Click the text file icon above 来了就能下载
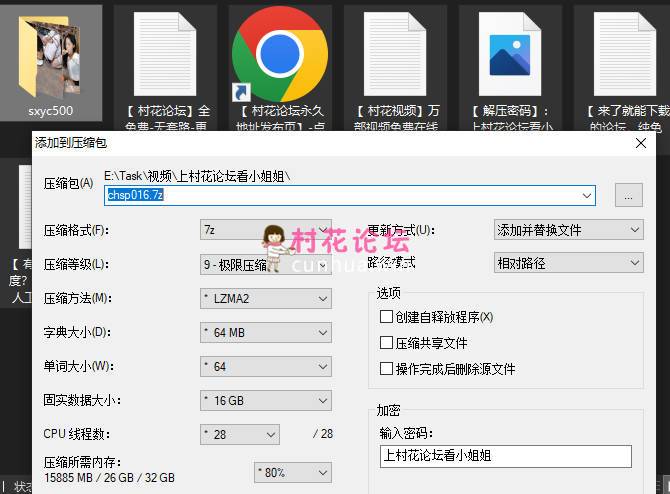Image resolution: width=670 pixels, height=494 pixels. coord(625,53)
